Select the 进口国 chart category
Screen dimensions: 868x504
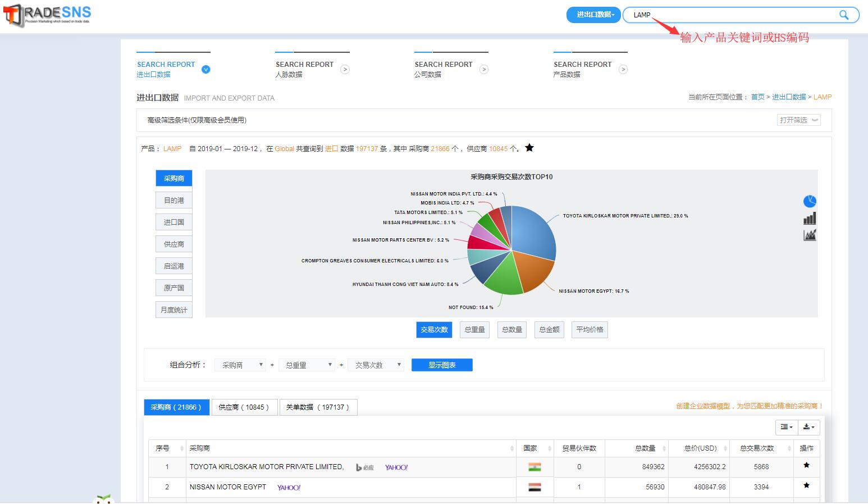[174, 222]
